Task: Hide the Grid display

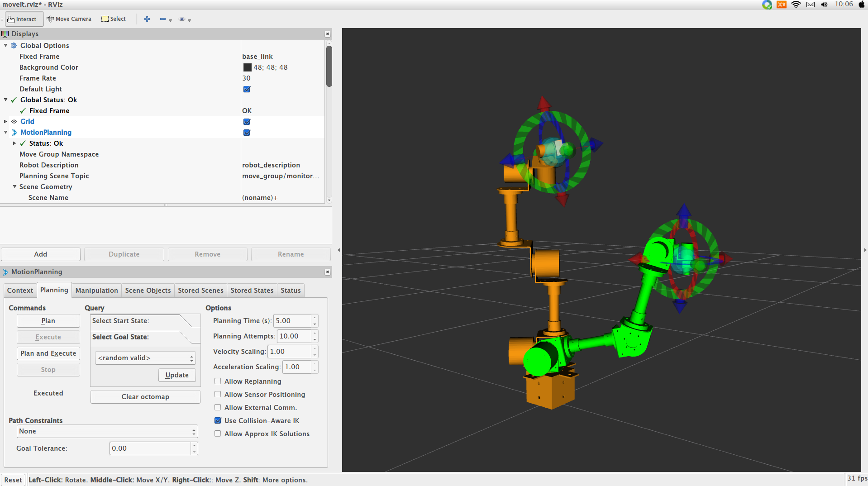Action: tap(247, 121)
